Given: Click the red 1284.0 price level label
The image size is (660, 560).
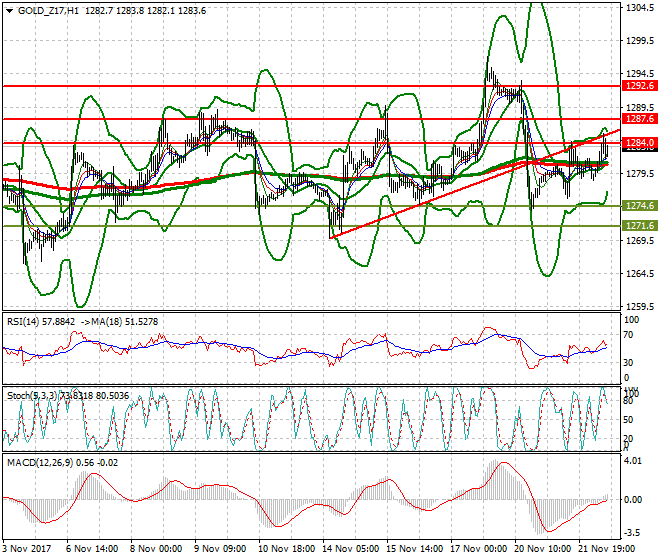Looking at the screenshot, I should coord(639,143).
